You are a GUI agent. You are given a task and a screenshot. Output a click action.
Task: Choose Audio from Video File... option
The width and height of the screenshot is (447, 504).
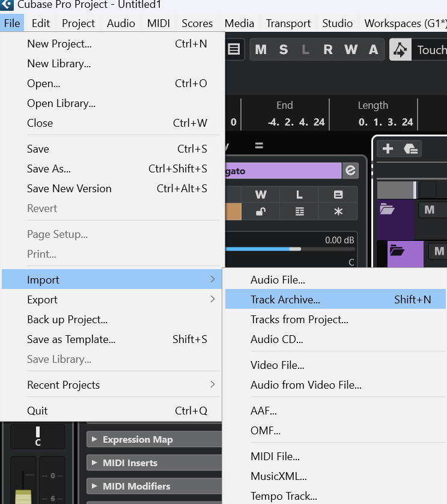(335, 384)
